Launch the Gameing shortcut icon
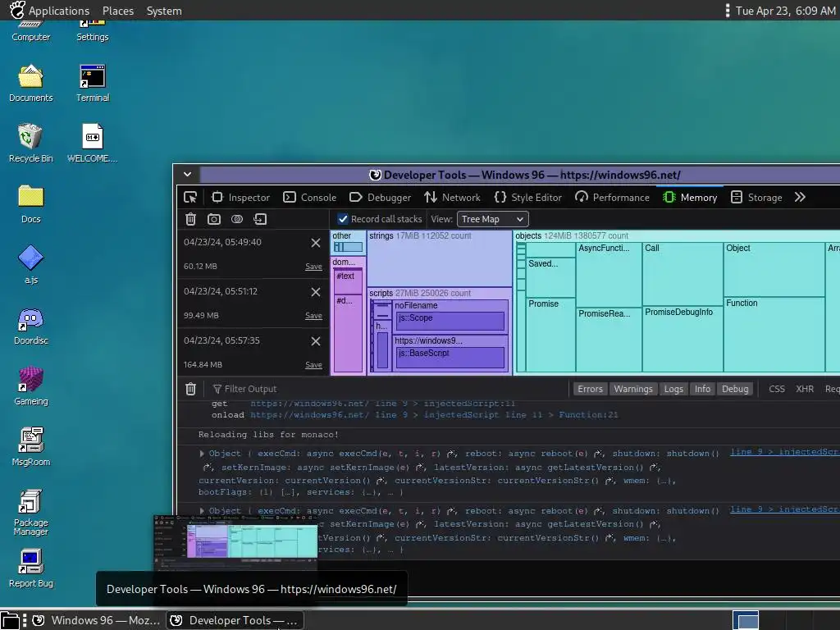 tap(30, 386)
